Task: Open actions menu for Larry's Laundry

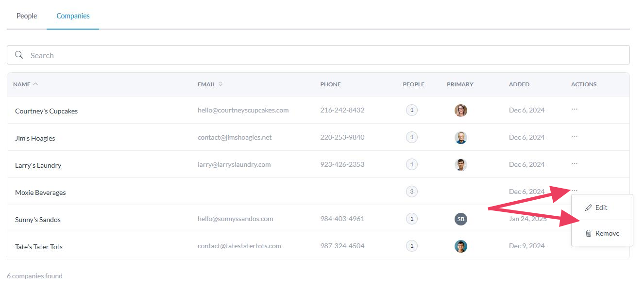Action: point(575,164)
